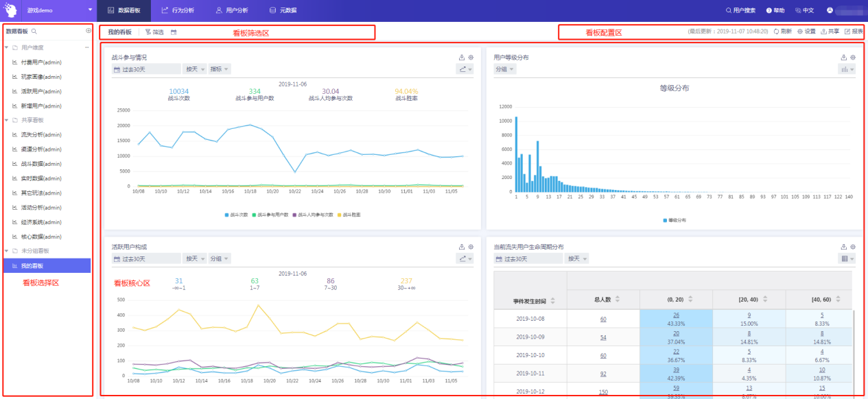This screenshot has height=399, width=868.
Task: Open dashboard 设置 settings
Action: coord(800,32)
